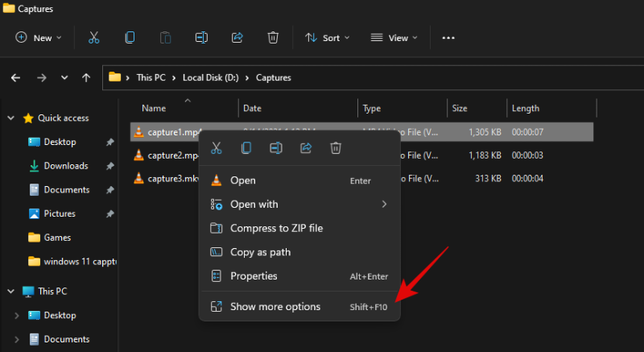The width and height of the screenshot is (644, 352).
Task: Click the Delete icon in the context menu
Action: 336,148
